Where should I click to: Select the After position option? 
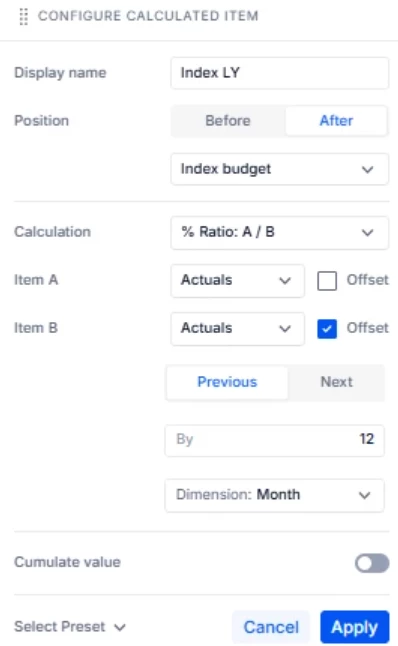coord(336,121)
